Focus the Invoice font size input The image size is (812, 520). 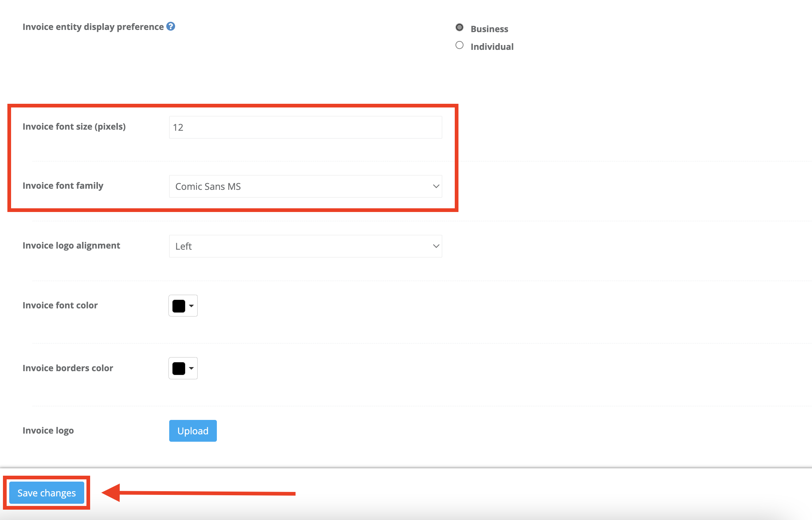[x=306, y=127]
